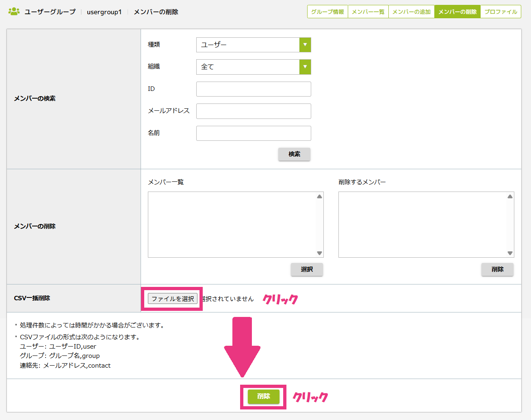Click the ファイルを選択 button

point(173,299)
